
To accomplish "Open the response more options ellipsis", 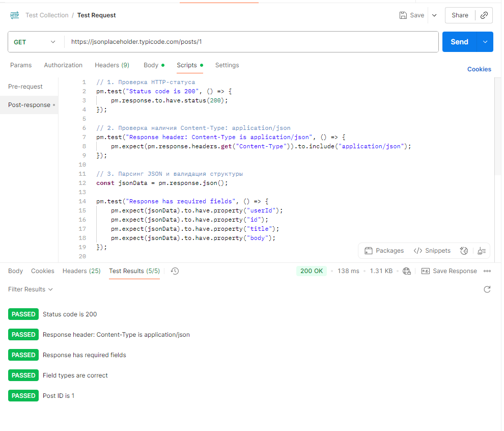I will click(487, 271).
